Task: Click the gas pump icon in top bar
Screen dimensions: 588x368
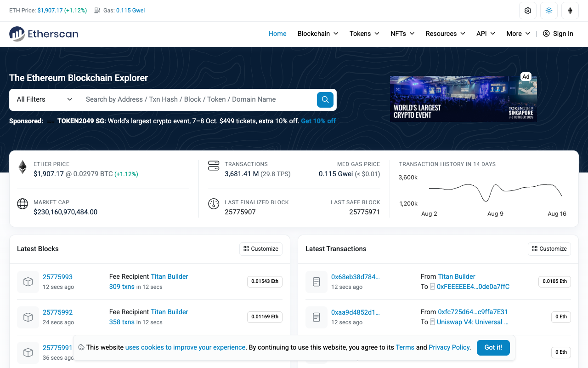Action: click(x=97, y=11)
